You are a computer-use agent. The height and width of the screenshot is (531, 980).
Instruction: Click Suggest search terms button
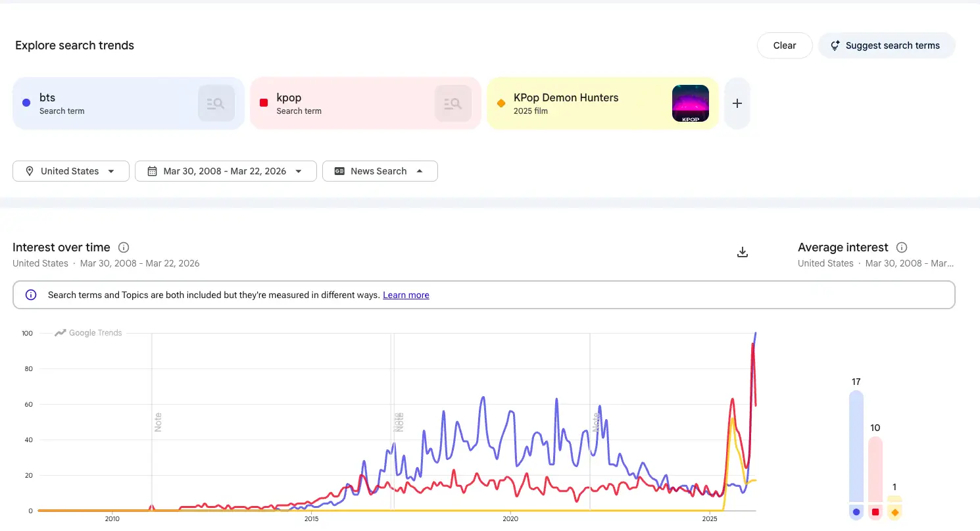[886, 45]
